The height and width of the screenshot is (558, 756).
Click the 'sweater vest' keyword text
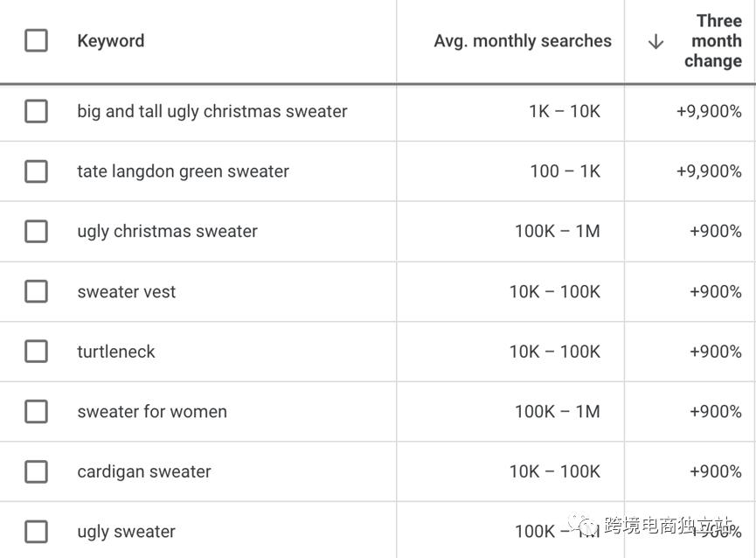(x=127, y=291)
